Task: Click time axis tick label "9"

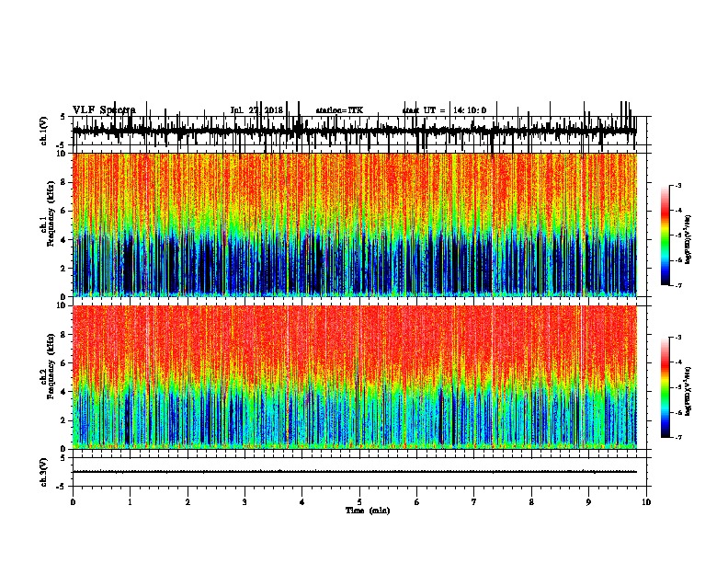Action: pyautogui.click(x=588, y=502)
